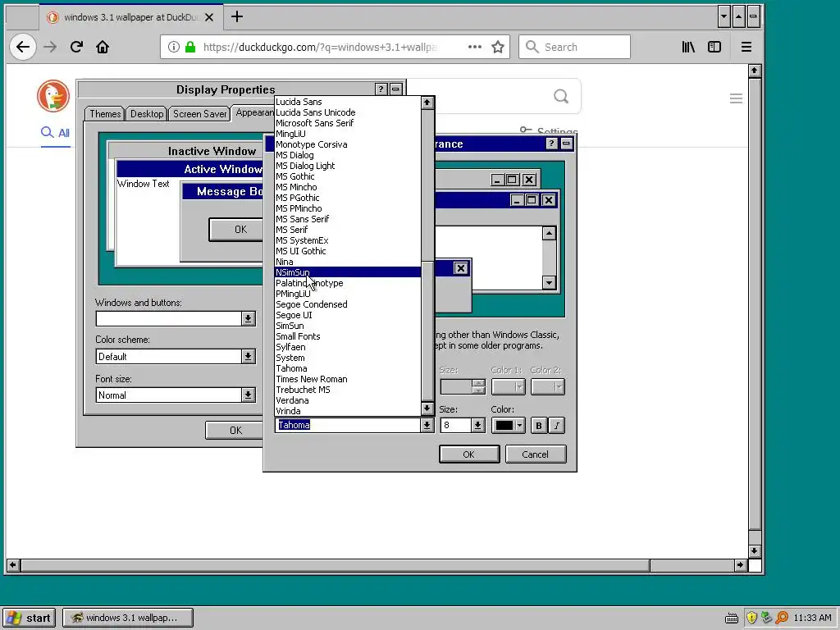Open the Windows and buttons dropdown
This screenshot has width=840, height=630.
[x=248, y=319]
